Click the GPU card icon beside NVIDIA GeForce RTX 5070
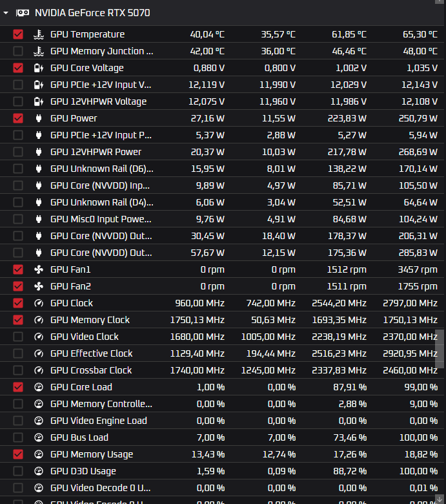Image resolution: width=446 pixels, height=504 pixels. (x=23, y=13)
